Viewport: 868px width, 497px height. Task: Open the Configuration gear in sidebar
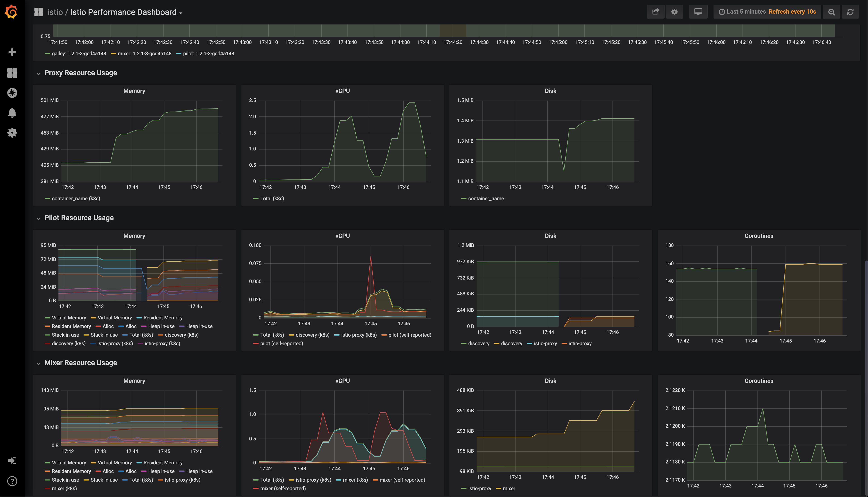12,133
